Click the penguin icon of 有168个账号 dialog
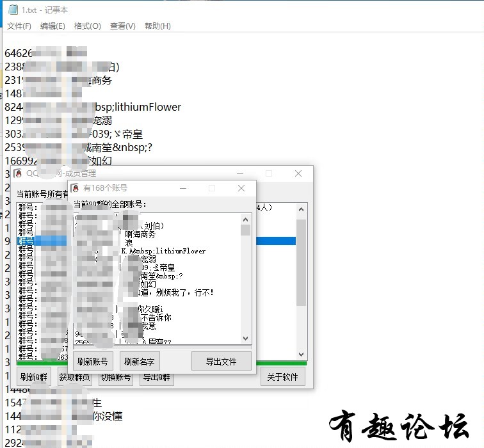The width and height of the screenshot is (484, 448). [75, 188]
